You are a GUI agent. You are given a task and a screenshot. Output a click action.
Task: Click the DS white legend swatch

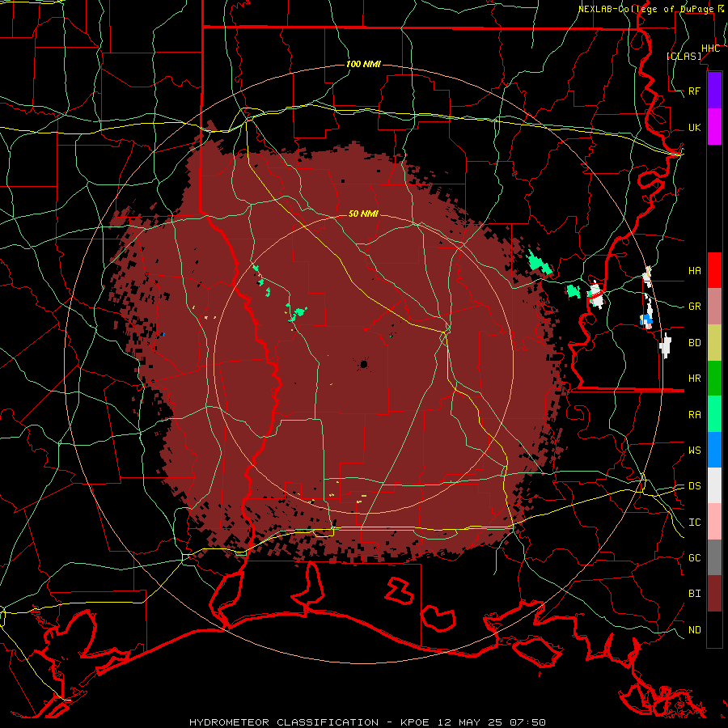[714, 485]
